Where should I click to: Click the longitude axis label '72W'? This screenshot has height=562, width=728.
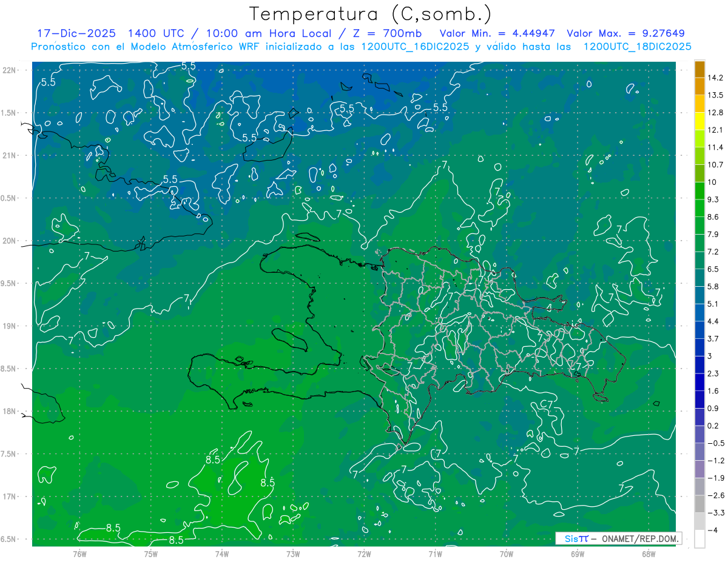[364, 554]
